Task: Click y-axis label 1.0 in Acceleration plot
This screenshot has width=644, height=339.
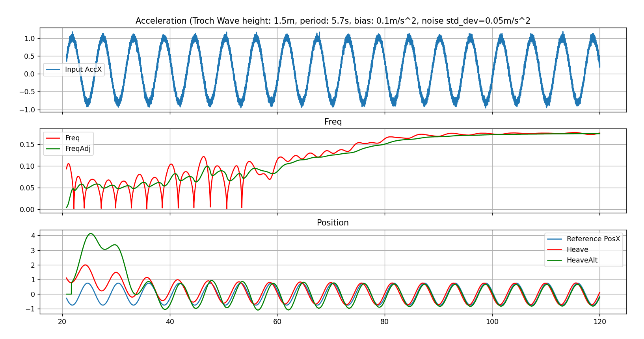Action: tap(30, 39)
